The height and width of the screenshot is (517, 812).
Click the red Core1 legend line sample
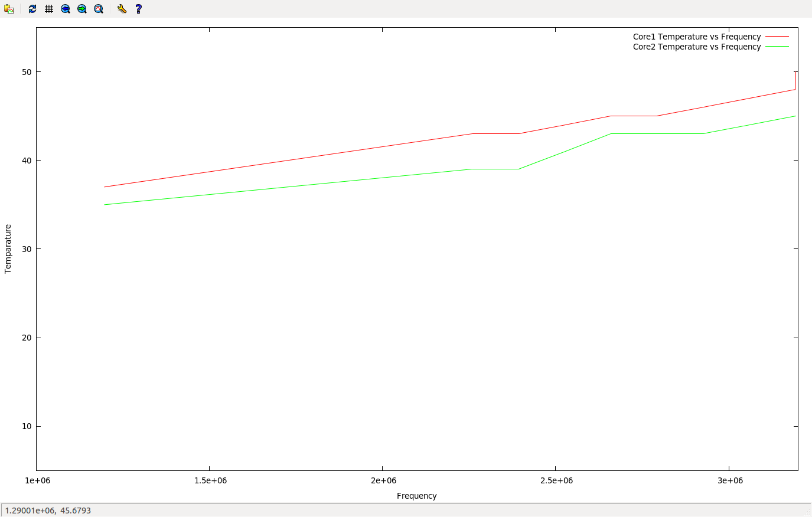[777, 37]
